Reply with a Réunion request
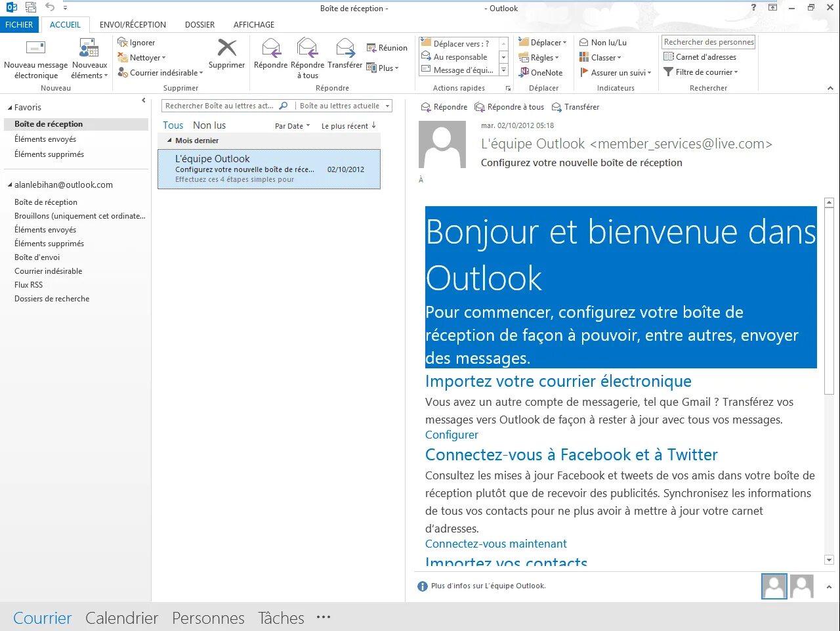 click(x=387, y=48)
